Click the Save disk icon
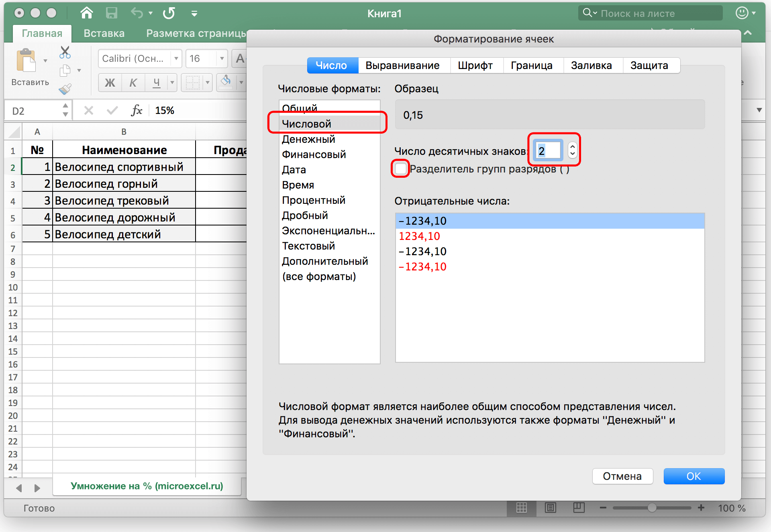Screen dimensions: 771x532 coord(111,13)
